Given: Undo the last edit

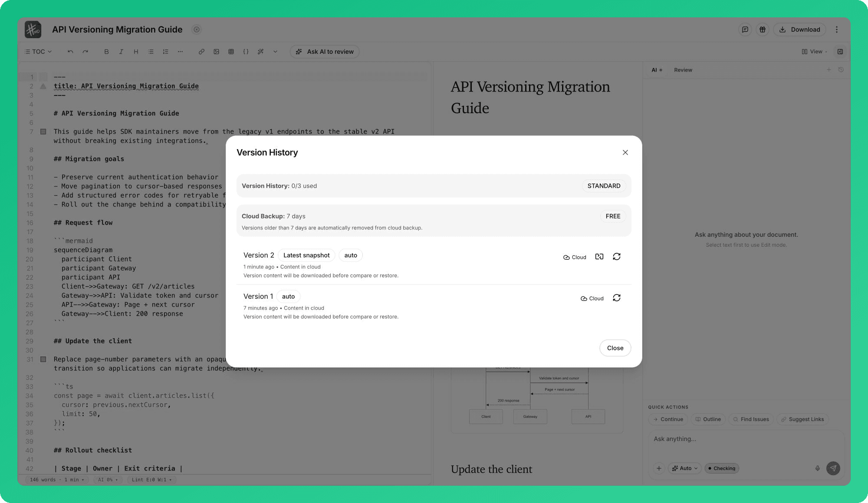Looking at the screenshot, I should 70,52.
